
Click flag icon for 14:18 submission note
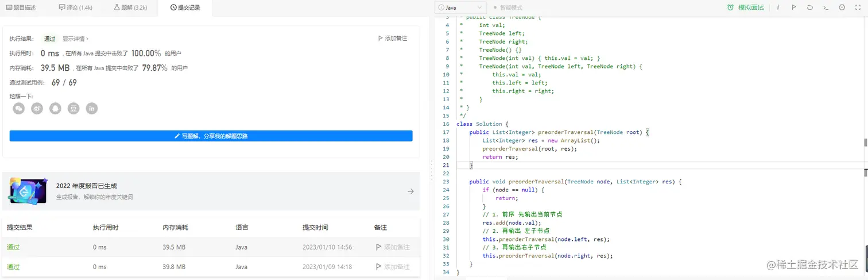click(x=378, y=267)
